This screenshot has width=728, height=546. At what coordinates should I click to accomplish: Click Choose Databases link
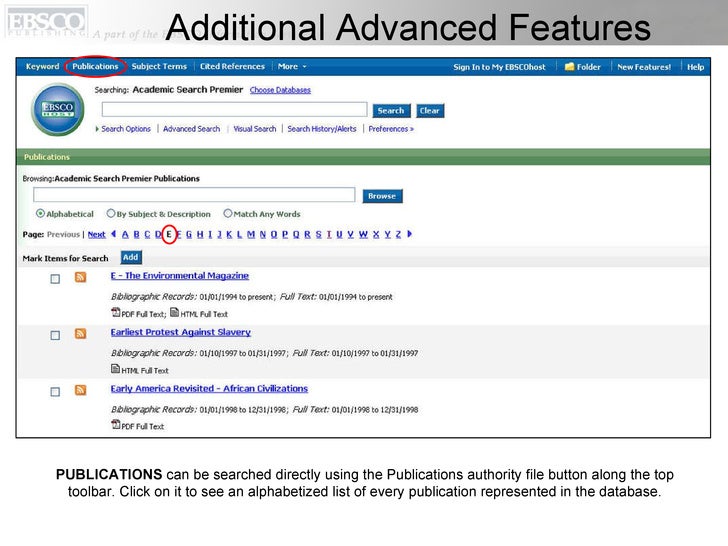280,90
